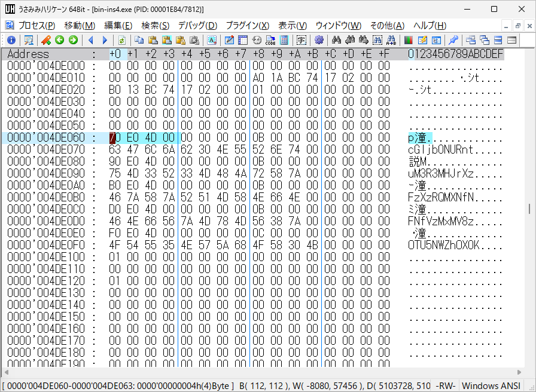Click the Windows ANSI status bar label
The image size is (536, 392).
pos(493,385)
